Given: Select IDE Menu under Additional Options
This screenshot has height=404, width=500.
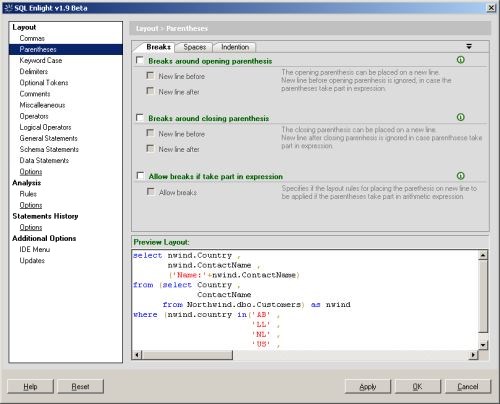Looking at the screenshot, I should [35, 250].
